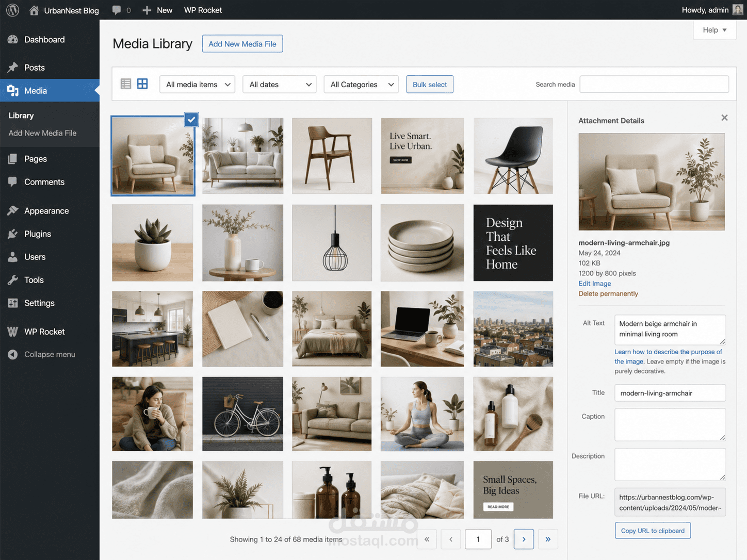
Task: Click the Comments sidebar icon
Action: click(13, 182)
